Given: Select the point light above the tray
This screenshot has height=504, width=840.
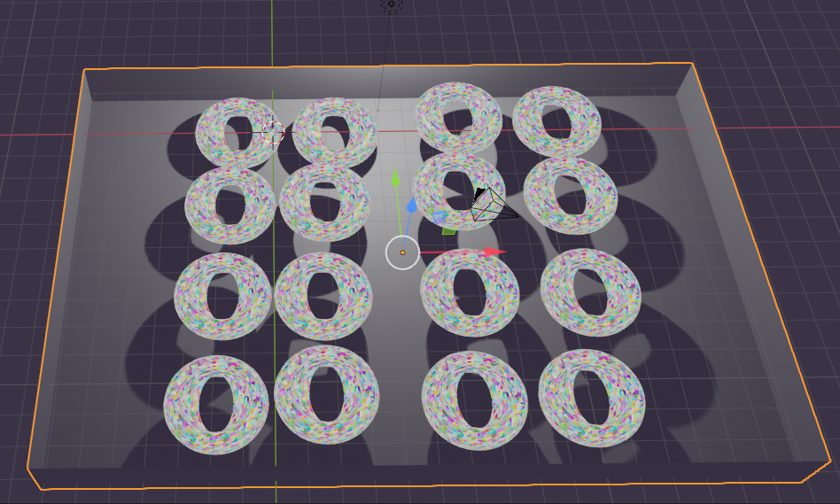Looking at the screenshot, I should [392, 4].
